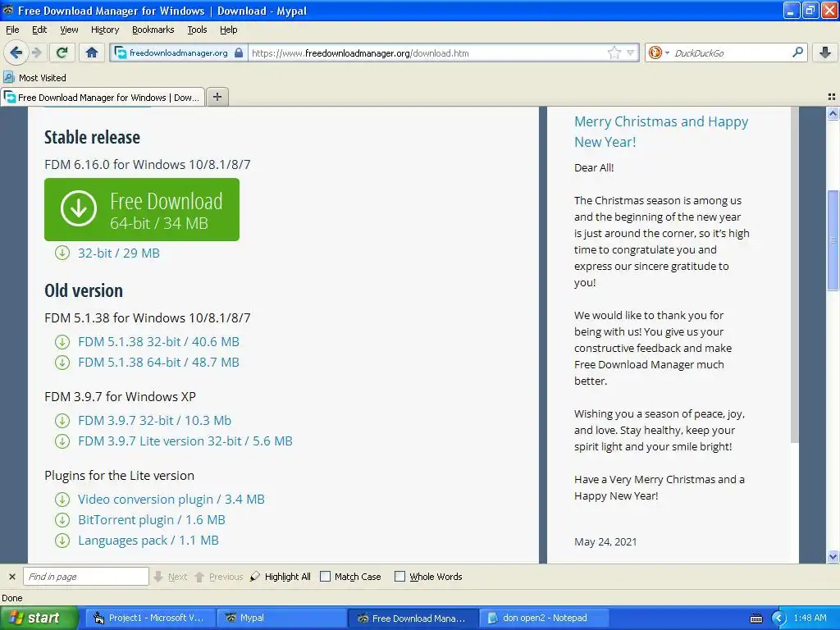Open the tab groups grid icon

(x=832, y=97)
